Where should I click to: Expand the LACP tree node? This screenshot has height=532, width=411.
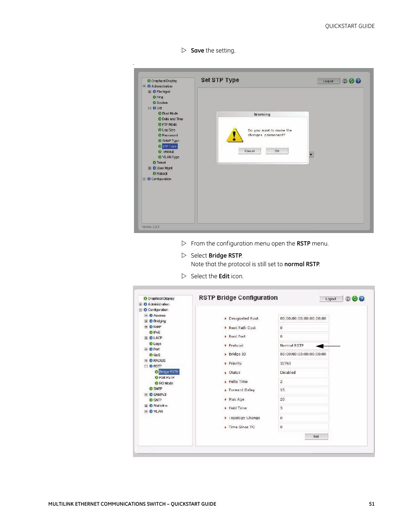pyautogui.click(x=146, y=338)
